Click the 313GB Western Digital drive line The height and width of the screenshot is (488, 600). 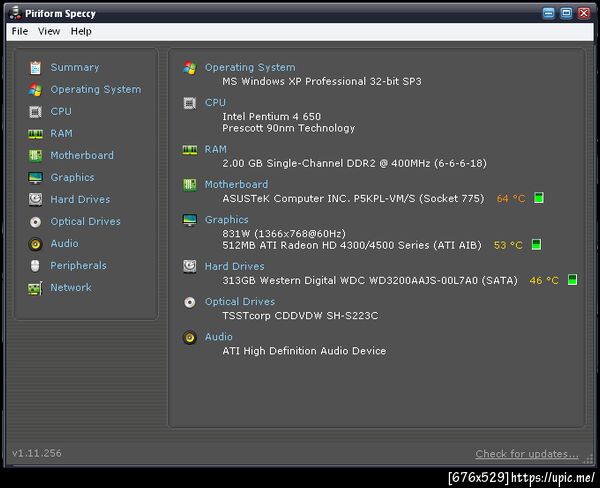click(x=370, y=281)
